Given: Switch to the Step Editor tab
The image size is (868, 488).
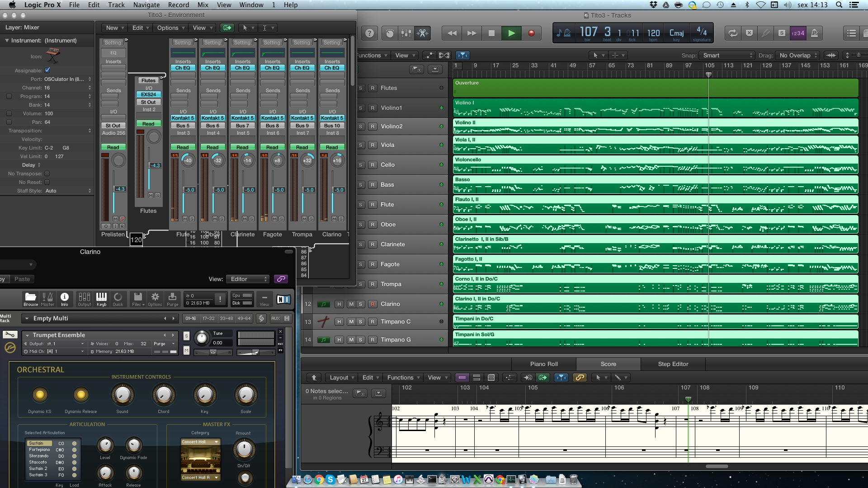Looking at the screenshot, I should [x=673, y=364].
